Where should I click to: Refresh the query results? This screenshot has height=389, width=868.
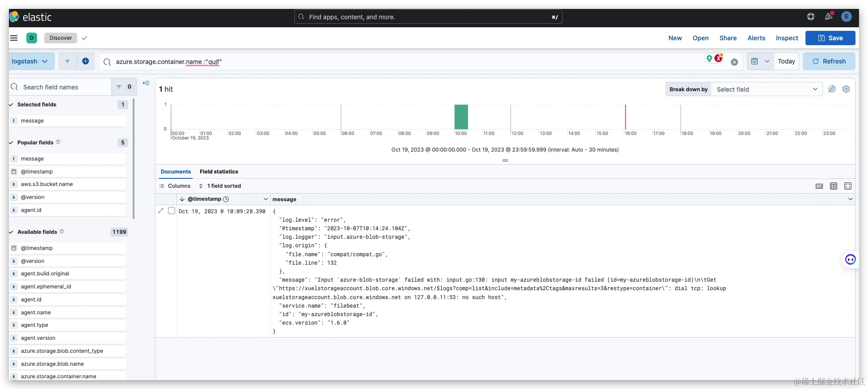(x=829, y=61)
